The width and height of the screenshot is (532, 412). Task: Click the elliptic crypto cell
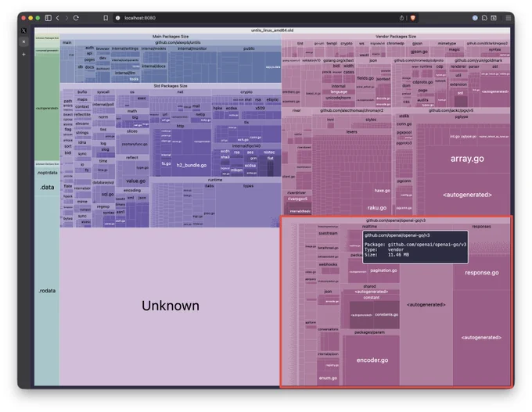pos(272,100)
